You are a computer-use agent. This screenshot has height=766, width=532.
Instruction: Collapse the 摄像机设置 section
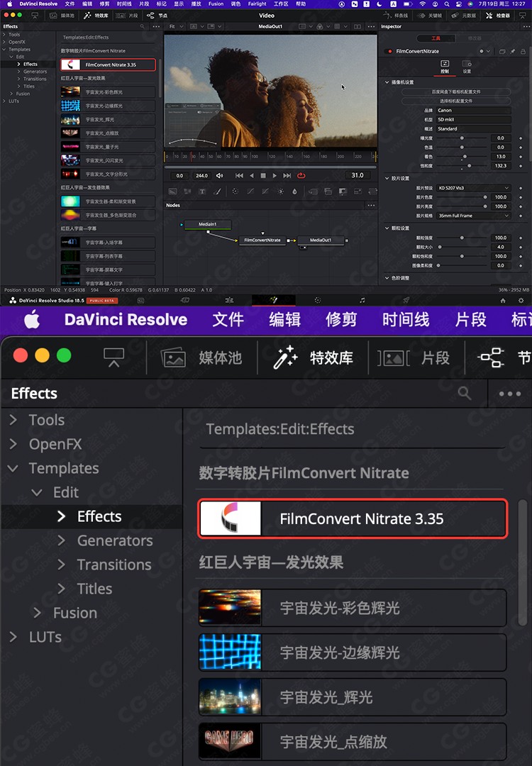[387, 82]
